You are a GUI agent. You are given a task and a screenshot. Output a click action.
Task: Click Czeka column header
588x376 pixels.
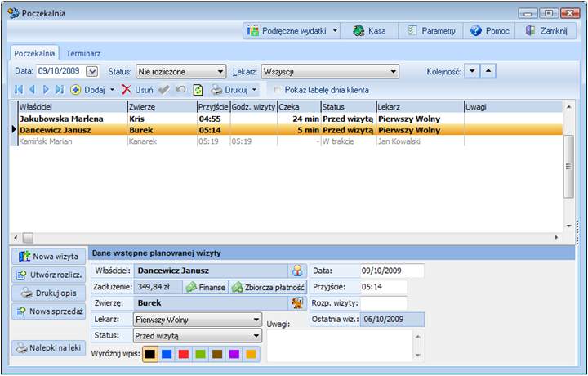[x=299, y=107]
